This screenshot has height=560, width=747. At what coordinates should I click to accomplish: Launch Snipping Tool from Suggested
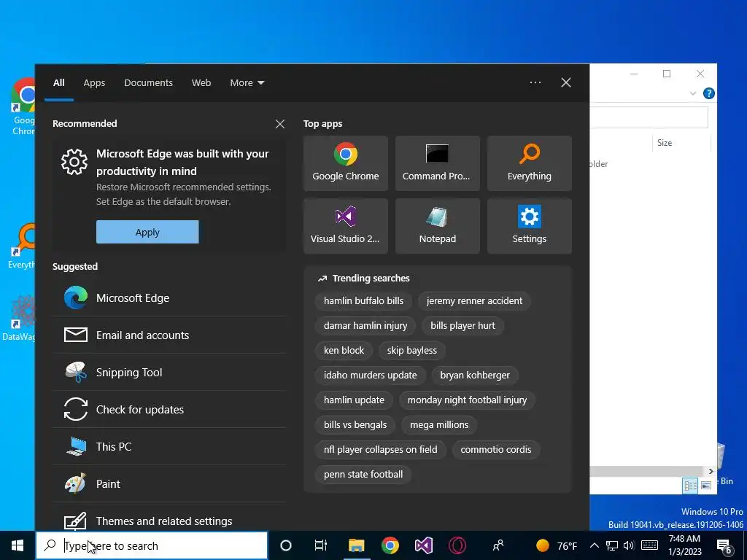pos(169,373)
